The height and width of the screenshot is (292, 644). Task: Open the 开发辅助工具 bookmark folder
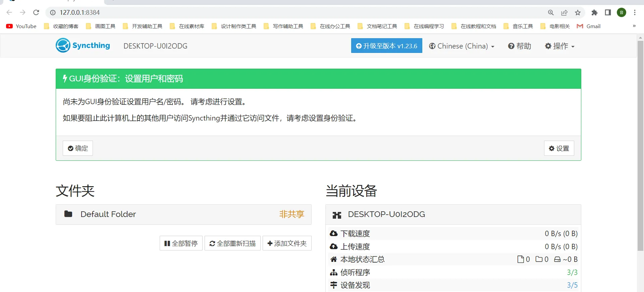coord(143,26)
